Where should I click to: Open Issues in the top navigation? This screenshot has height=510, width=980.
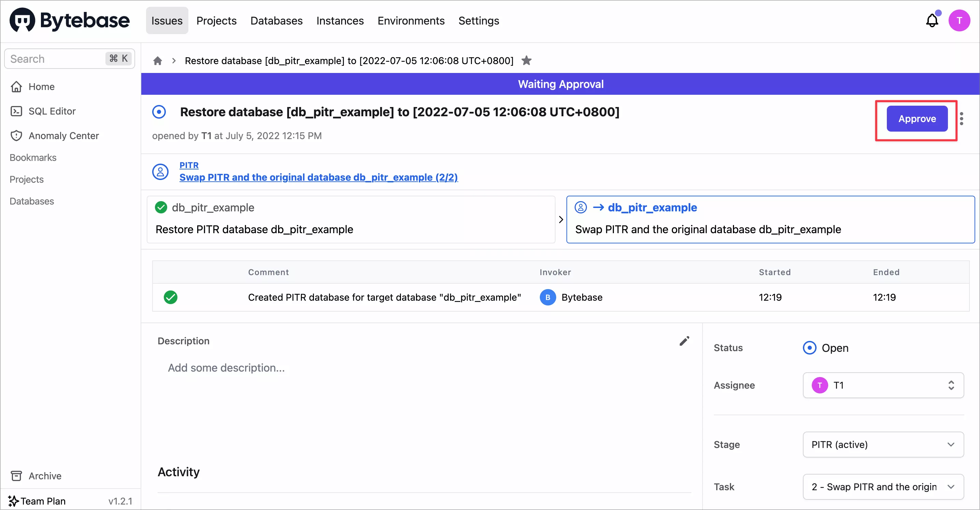pos(167,20)
